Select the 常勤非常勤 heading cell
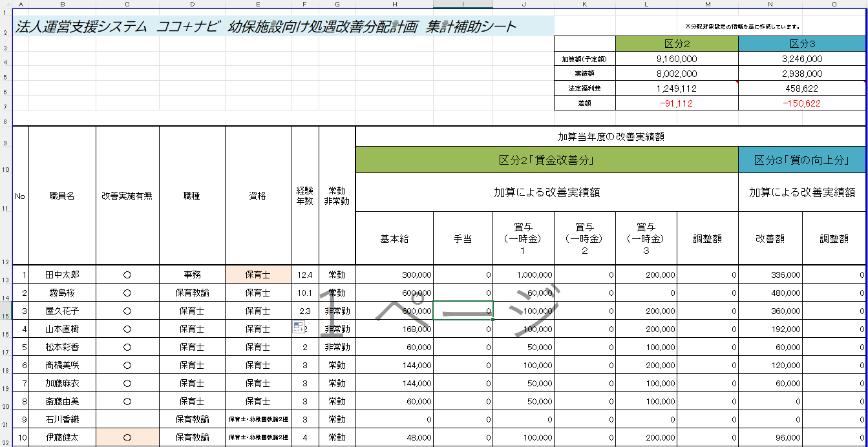Image resolution: width=868 pixels, height=447 pixels. 337,196
